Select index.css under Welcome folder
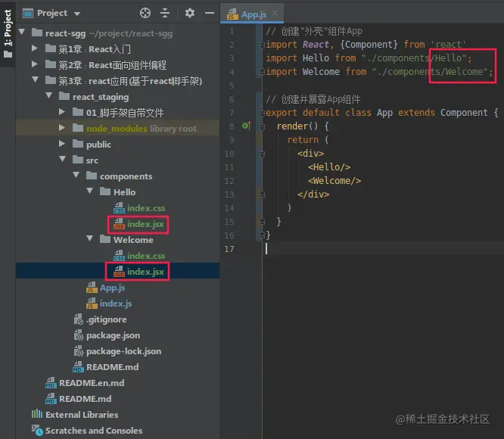The height and width of the screenshot is (439, 504). (x=146, y=256)
